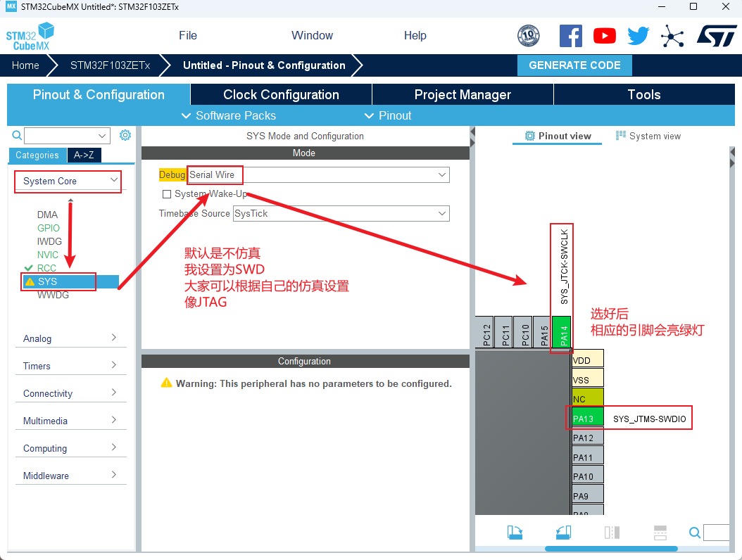
Task: Click the STM32F103ZETx breadcrumb
Action: click(x=110, y=65)
